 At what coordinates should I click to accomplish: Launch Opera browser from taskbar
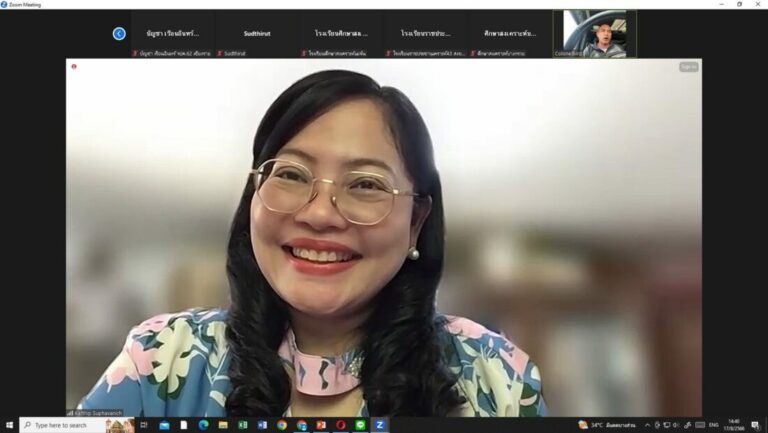341,425
